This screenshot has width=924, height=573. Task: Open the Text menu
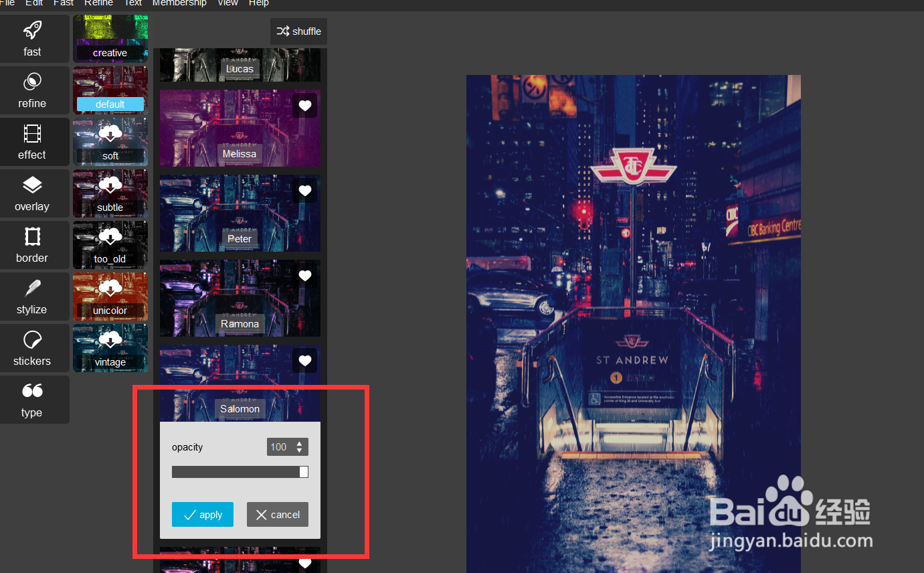tap(133, 3)
